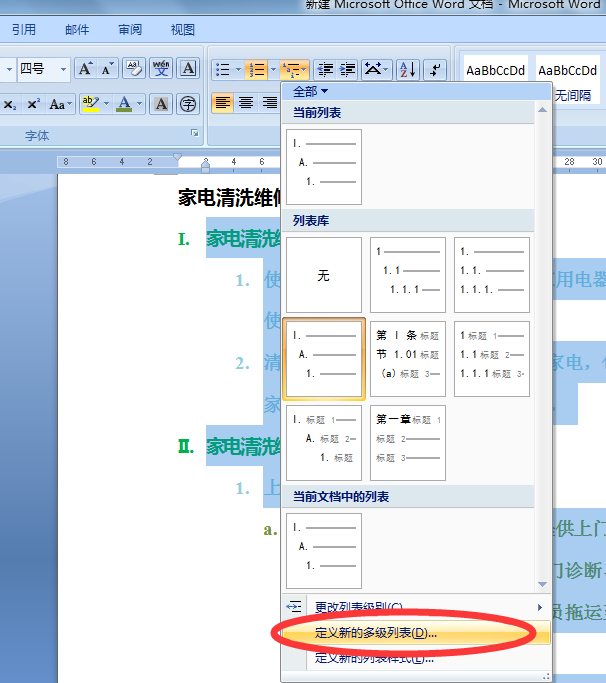The image size is (606, 683).
Task: Open the font size dropdown
Action: point(63,69)
